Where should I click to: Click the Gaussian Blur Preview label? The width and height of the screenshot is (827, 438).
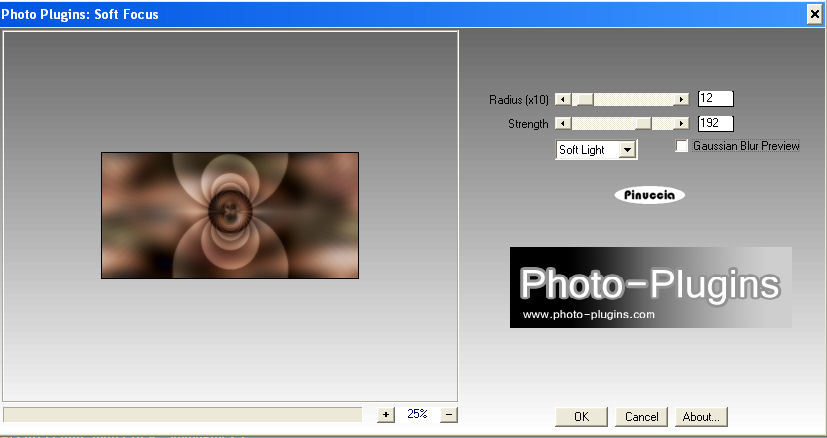click(x=746, y=146)
